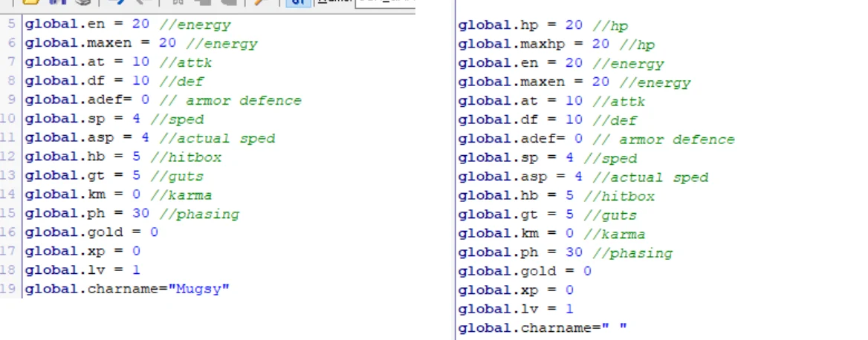Click the "Mugsy" string in charname line
This screenshot has height=340, width=868.
click(201, 289)
